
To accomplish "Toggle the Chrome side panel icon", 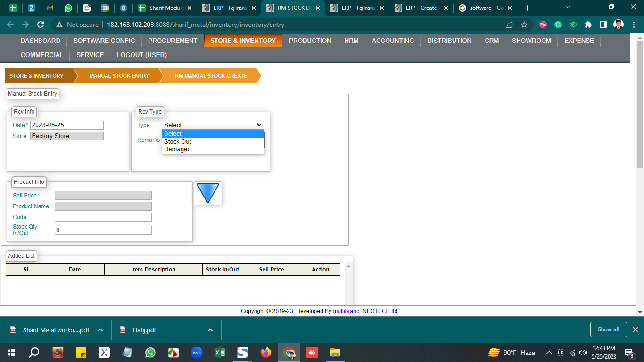I will point(603,25).
